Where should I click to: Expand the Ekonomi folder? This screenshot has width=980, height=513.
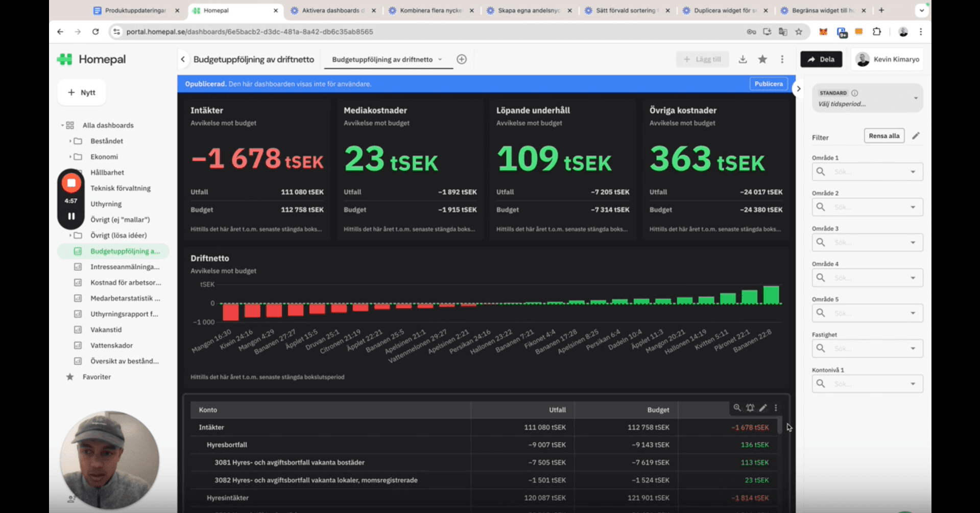(x=70, y=157)
